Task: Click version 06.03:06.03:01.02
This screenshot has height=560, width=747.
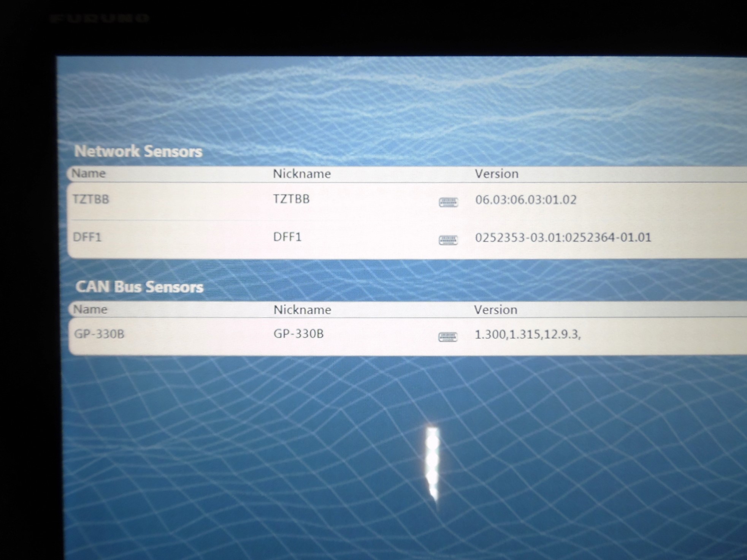Action: (x=526, y=200)
